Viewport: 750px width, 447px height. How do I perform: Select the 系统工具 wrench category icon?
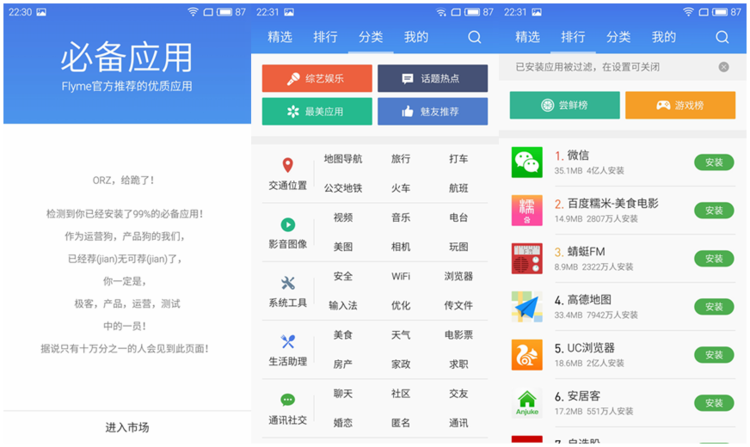click(287, 283)
